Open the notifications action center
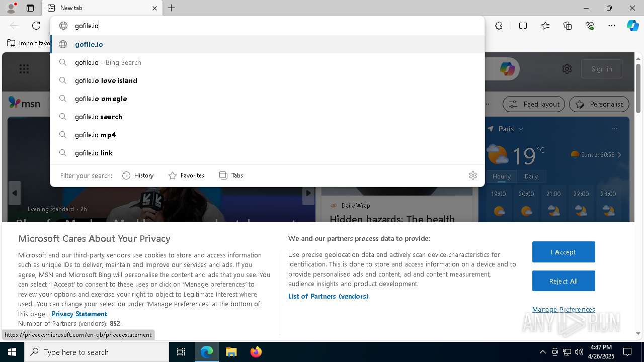Image resolution: width=644 pixels, height=362 pixels. [x=627, y=352]
